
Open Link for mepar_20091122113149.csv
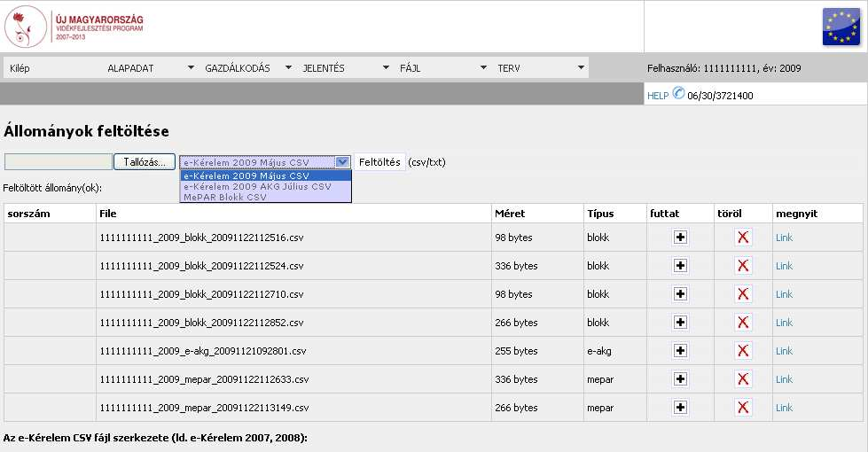point(784,407)
